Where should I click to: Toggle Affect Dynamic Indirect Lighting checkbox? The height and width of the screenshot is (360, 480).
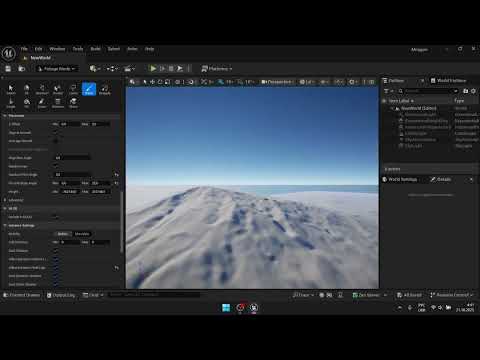(56, 259)
